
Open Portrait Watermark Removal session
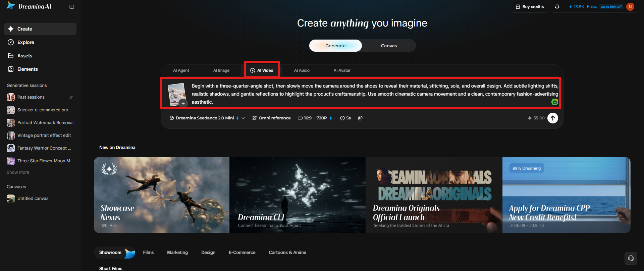tap(40, 123)
